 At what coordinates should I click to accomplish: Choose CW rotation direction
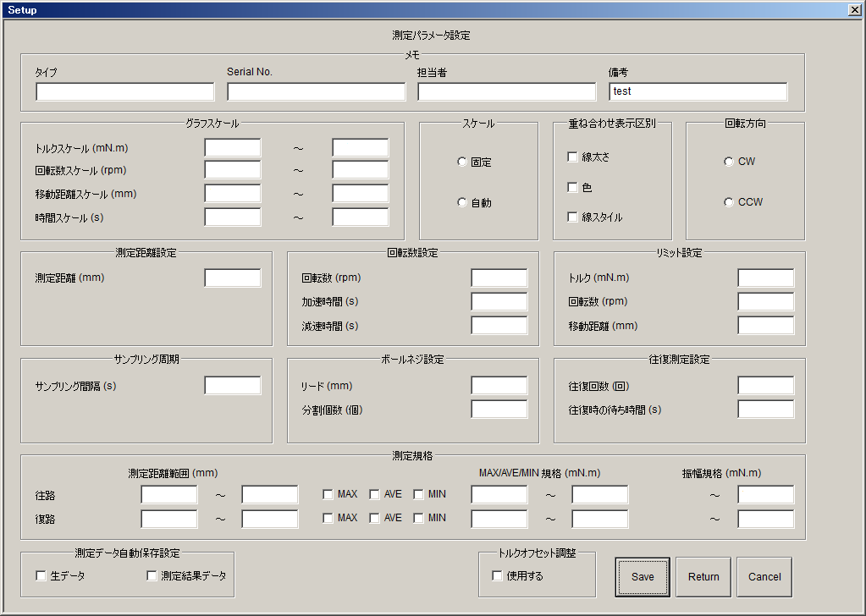point(729,162)
